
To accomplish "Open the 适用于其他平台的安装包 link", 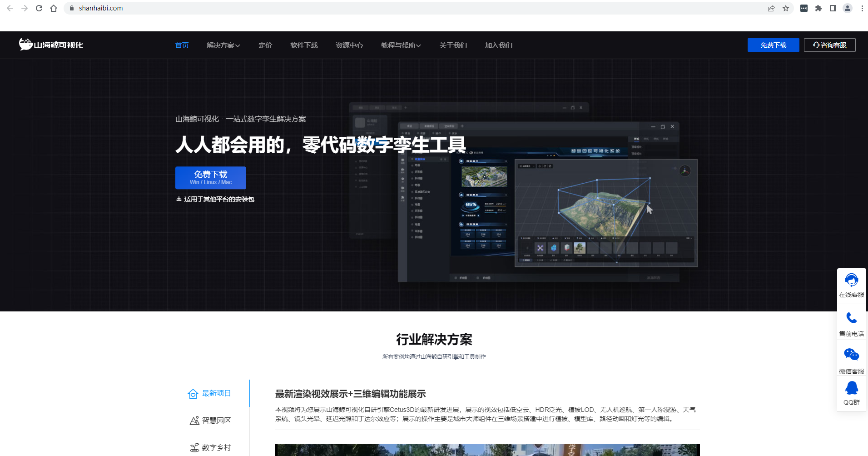I will pos(219,199).
